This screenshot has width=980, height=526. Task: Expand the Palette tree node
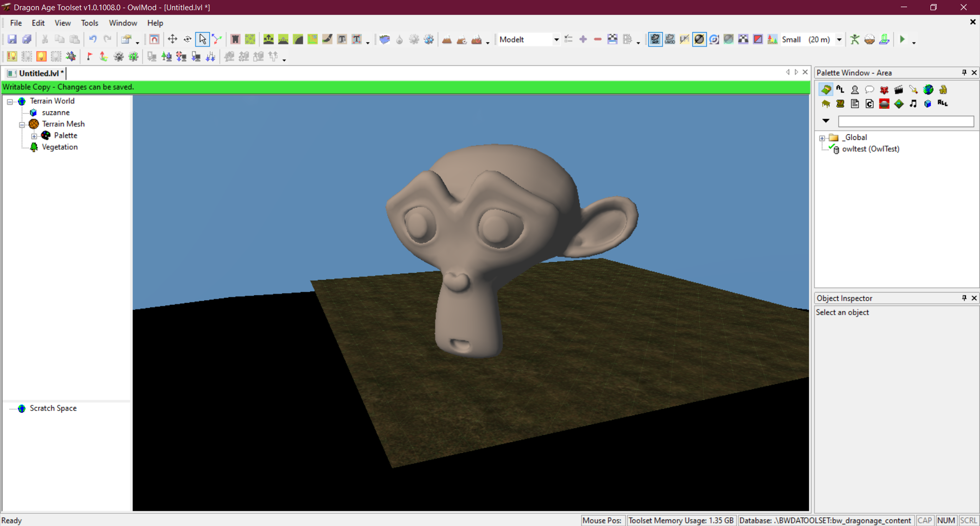(x=34, y=136)
